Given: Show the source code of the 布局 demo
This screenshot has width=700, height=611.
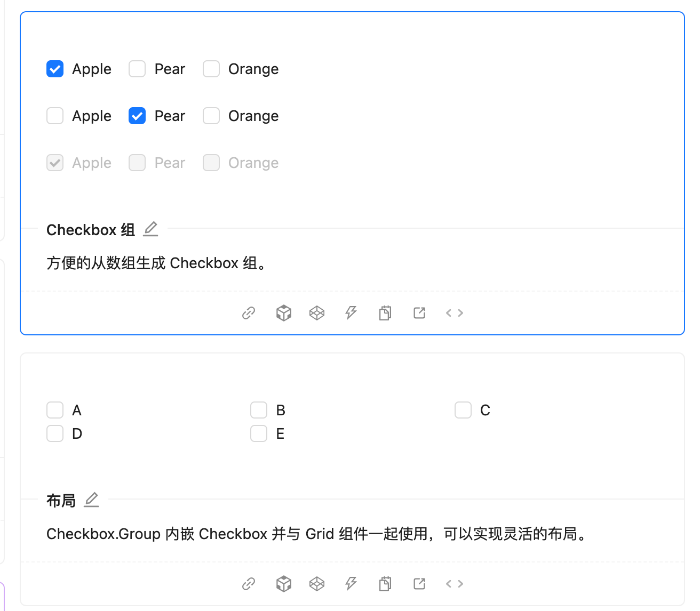Looking at the screenshot, I should coord(454,583).
